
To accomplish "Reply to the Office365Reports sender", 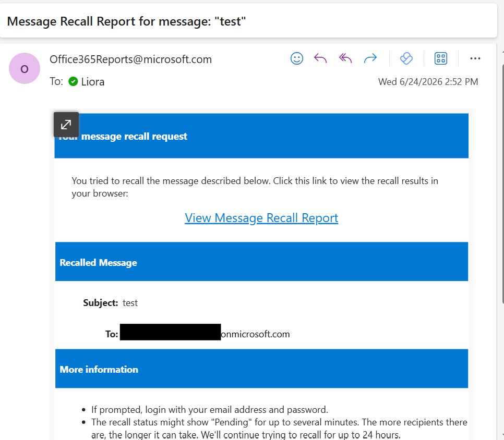I will [x=320, y=58].
